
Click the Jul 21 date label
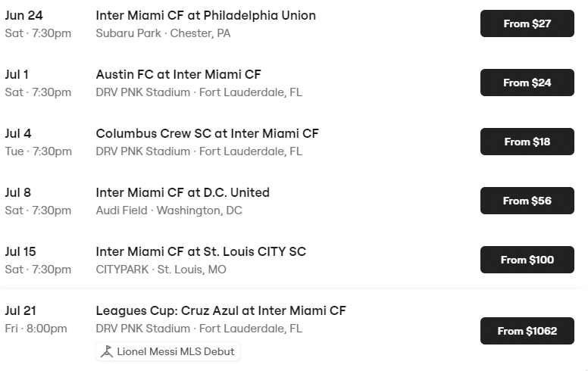pyautogui.click(x=20, y=310)
